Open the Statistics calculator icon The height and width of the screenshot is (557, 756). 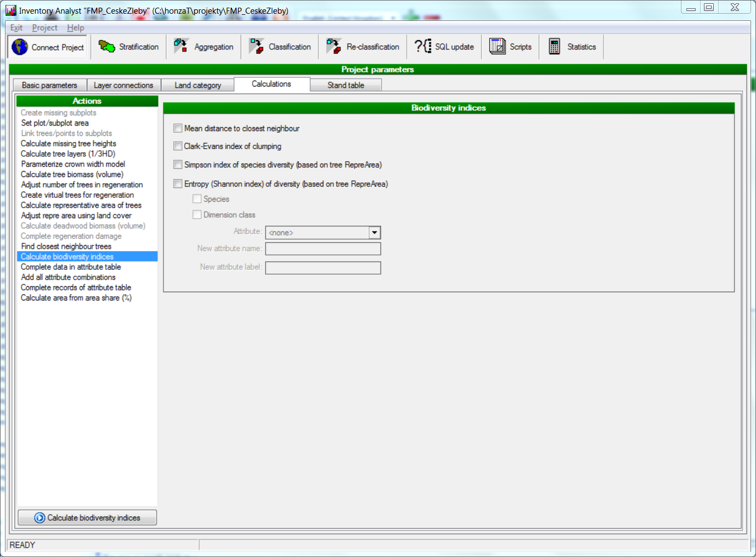[x=554, y=47]
